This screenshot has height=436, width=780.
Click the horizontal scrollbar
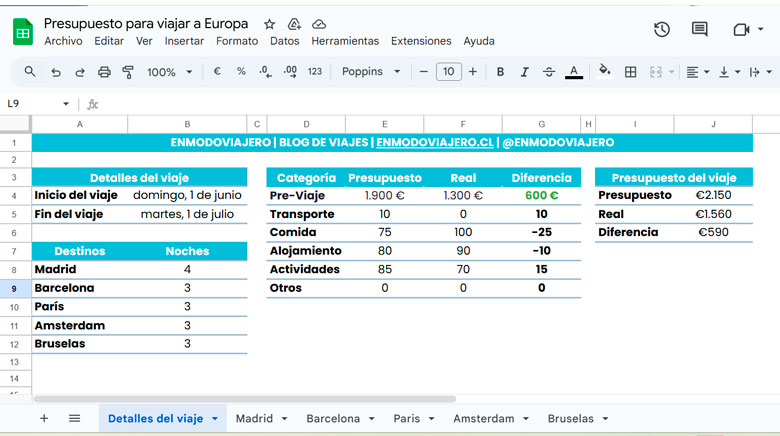245,399
